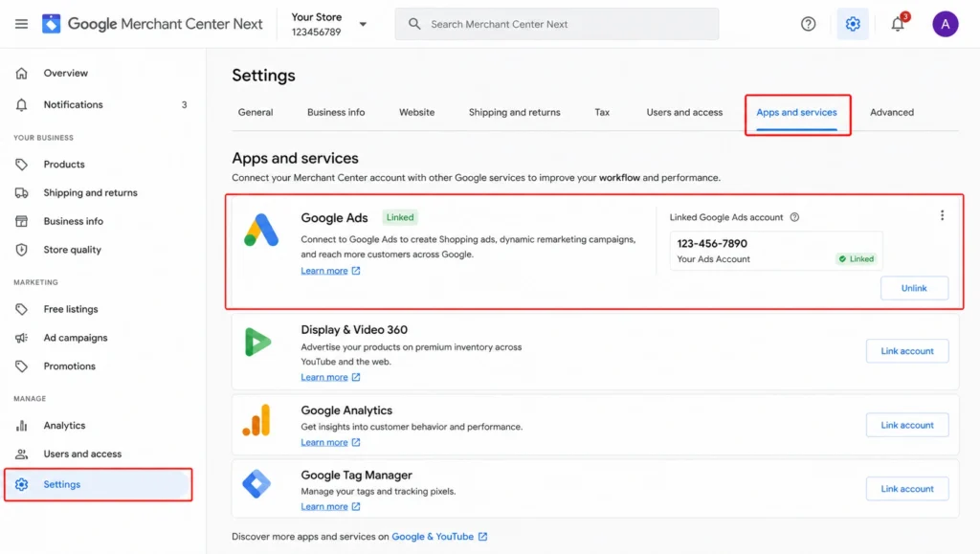Click help icon beside Linked Google Ads account
The width and height of the screenshot is (980, 554).
point(794,217)
